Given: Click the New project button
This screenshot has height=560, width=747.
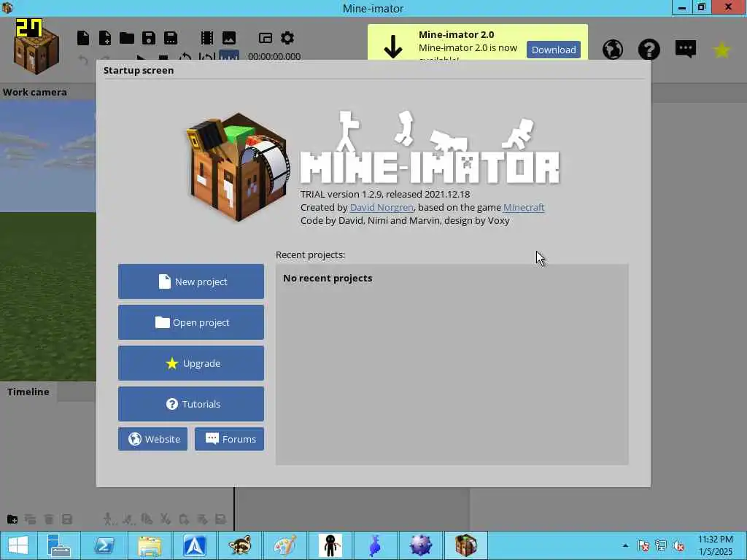Looking at the screenshot, I should (x=191, y=281).
